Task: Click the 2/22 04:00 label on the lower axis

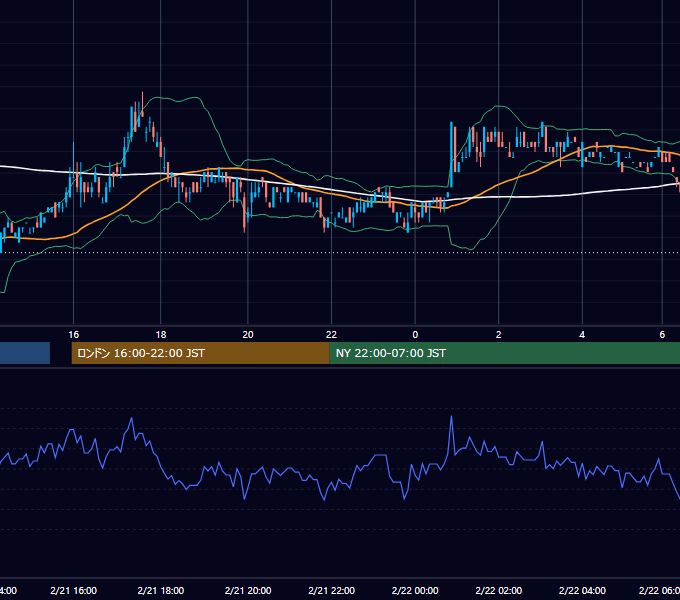Action: [582, 590]
